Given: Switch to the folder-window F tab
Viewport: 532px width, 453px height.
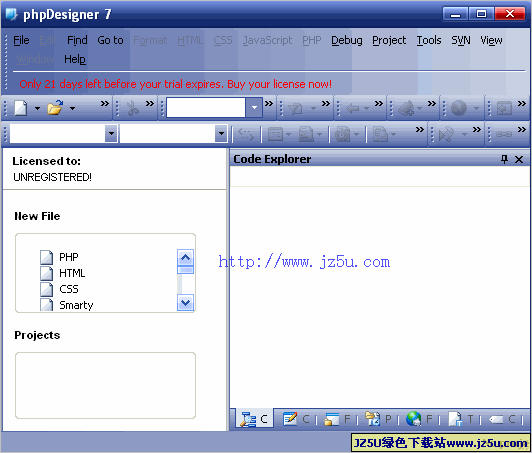Looking at the screenshot, I should click(338, 419).
